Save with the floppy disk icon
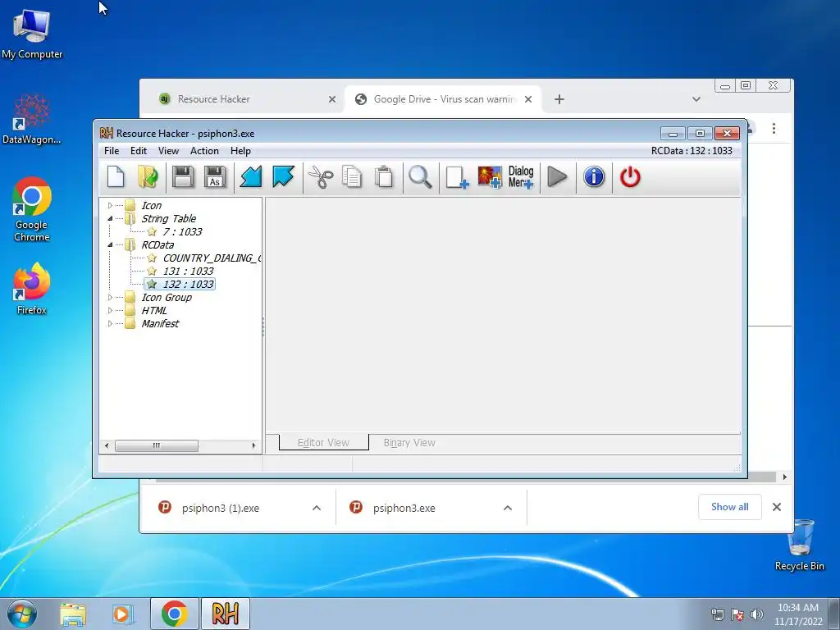 (x=183, y=177)
